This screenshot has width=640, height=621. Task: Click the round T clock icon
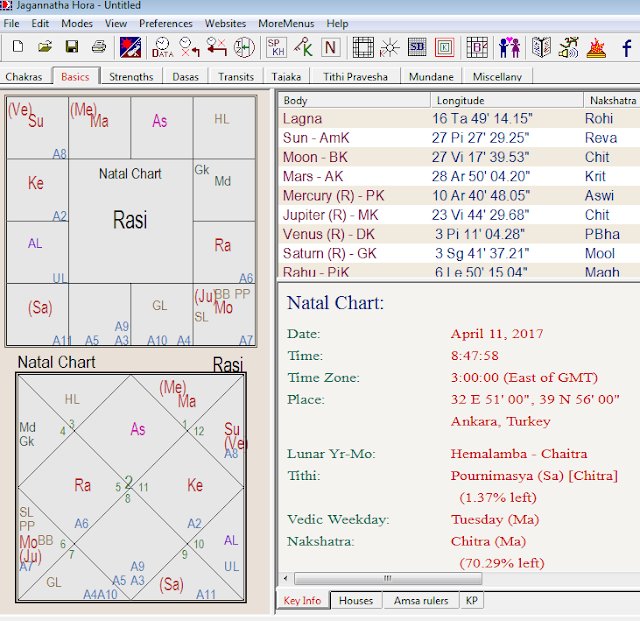(244, 47)
